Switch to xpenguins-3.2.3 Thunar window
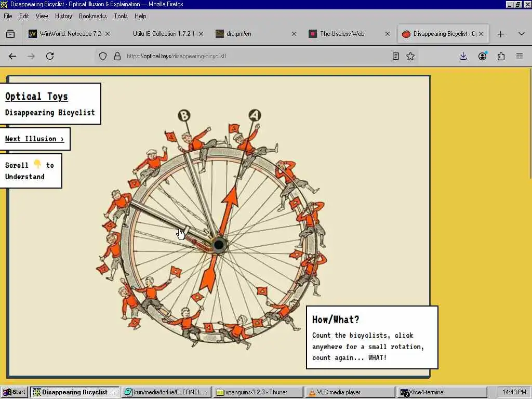Viewport: 532px width, 399px height. coord(259,392)
